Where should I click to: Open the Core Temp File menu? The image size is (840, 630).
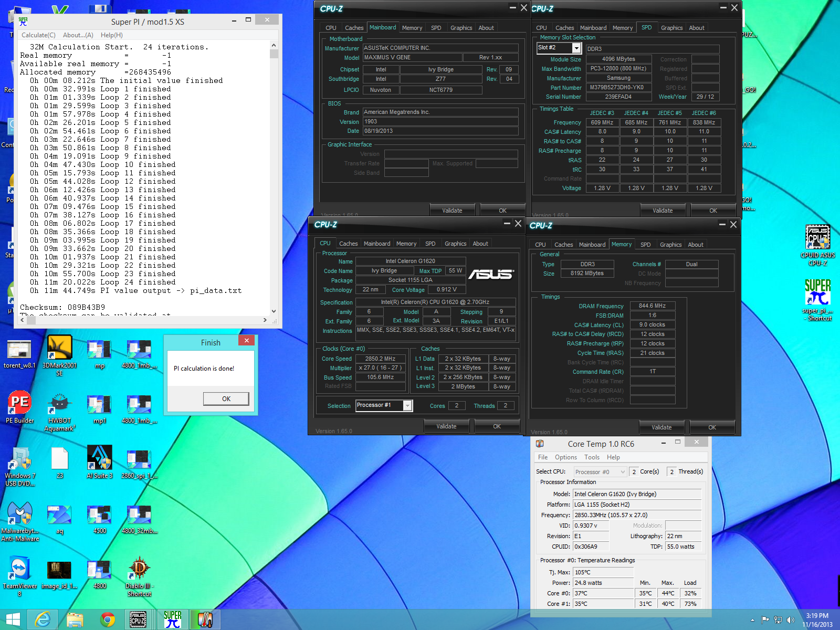tap(543, 457)
